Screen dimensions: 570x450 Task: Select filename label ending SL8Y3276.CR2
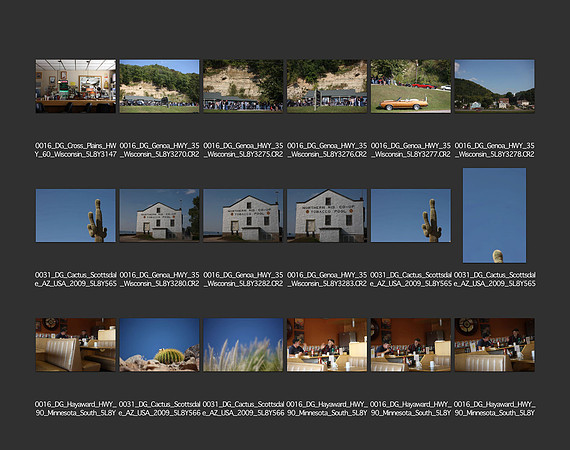[x=327, y=150]
